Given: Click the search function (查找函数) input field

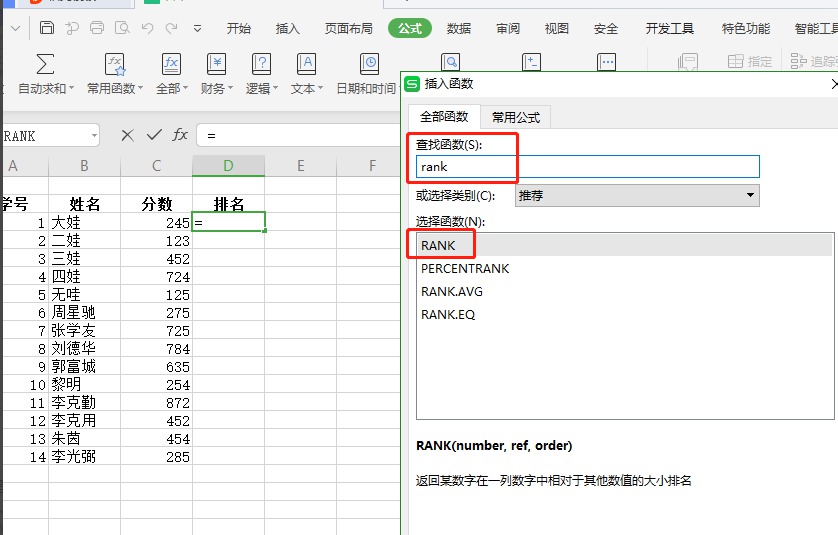Looking at the screenshot, I should click(x=587, y=167).
